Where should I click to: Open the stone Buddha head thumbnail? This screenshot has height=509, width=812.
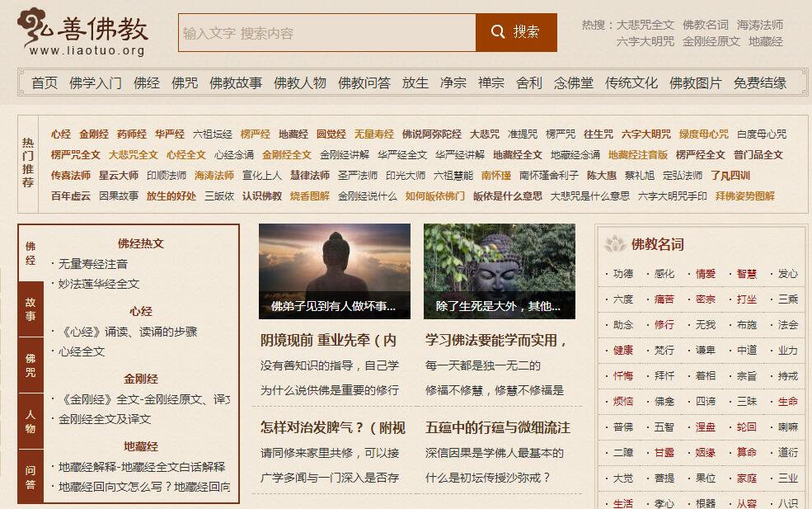tap(500, 271)
